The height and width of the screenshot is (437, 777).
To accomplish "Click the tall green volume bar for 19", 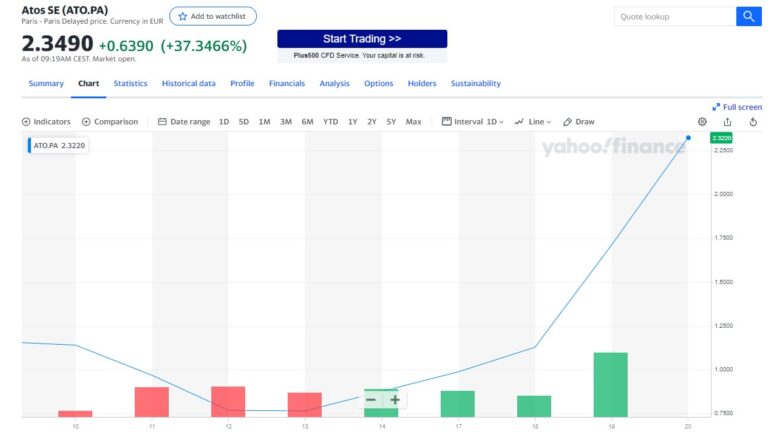I will pyautogui.click(x=610, y=384).
